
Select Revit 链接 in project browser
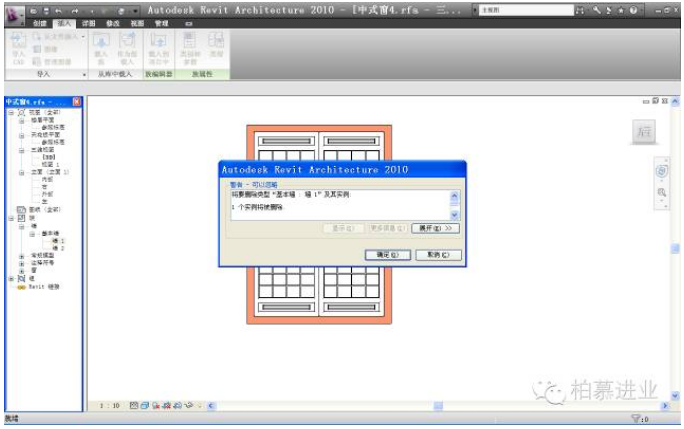44,287
